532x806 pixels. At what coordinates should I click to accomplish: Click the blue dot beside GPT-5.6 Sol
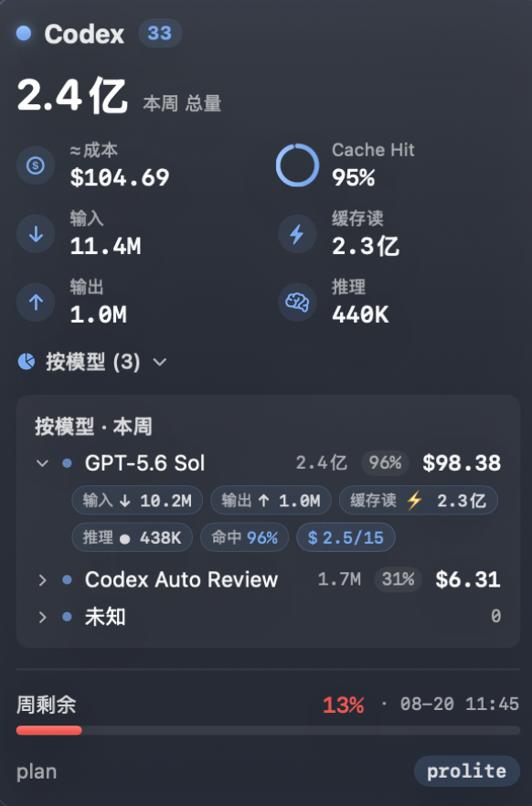tap(67, 463)
